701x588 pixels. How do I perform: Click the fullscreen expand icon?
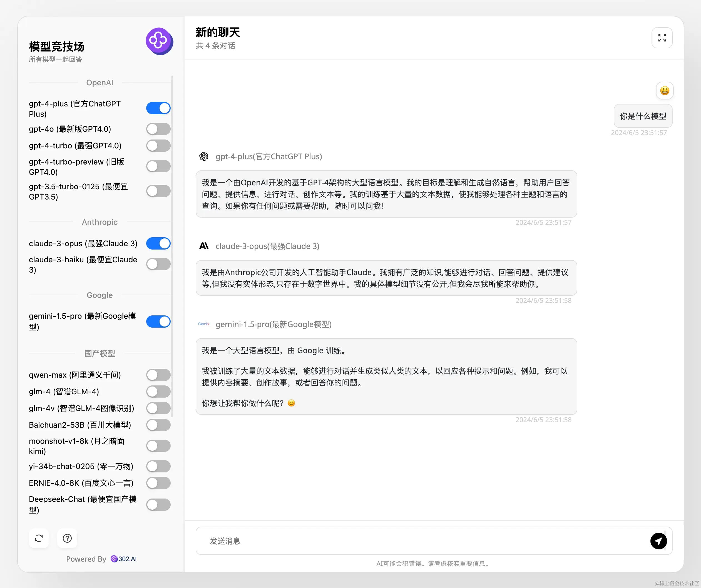[x=662, y=38]
